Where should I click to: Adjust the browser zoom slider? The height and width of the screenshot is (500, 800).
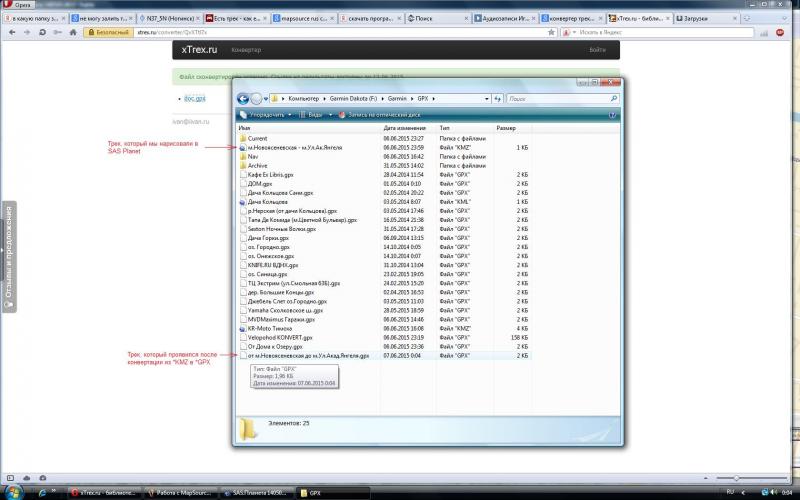pyautogui.click(x=737, y=479)
